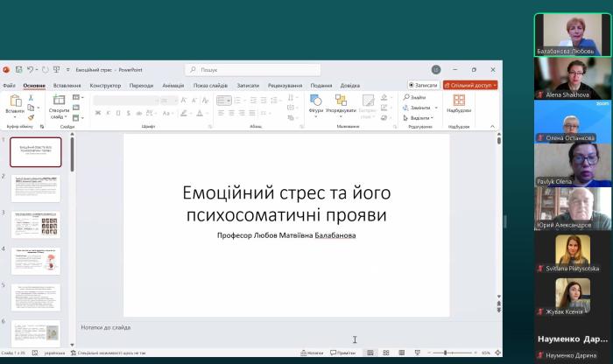Expand the Select (Виділити) dropdown

tap(432, 117)
